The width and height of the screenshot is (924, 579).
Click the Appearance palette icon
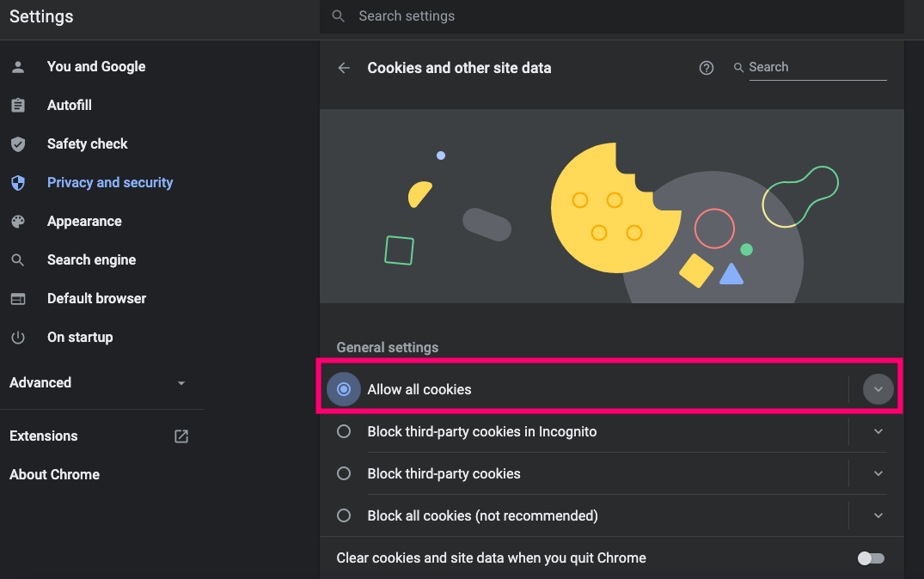pyautogui.click(x=18, y=222)
